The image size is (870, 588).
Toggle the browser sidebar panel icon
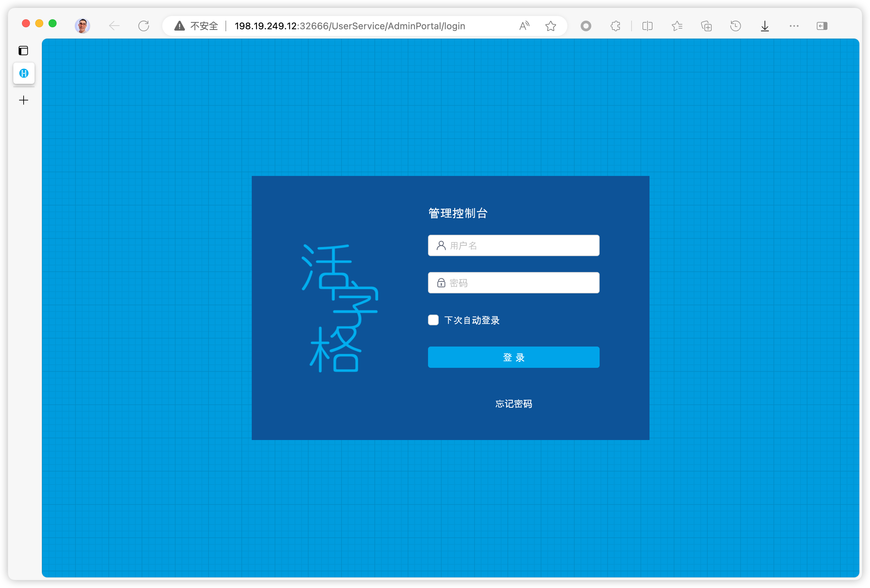pos(822,26)
